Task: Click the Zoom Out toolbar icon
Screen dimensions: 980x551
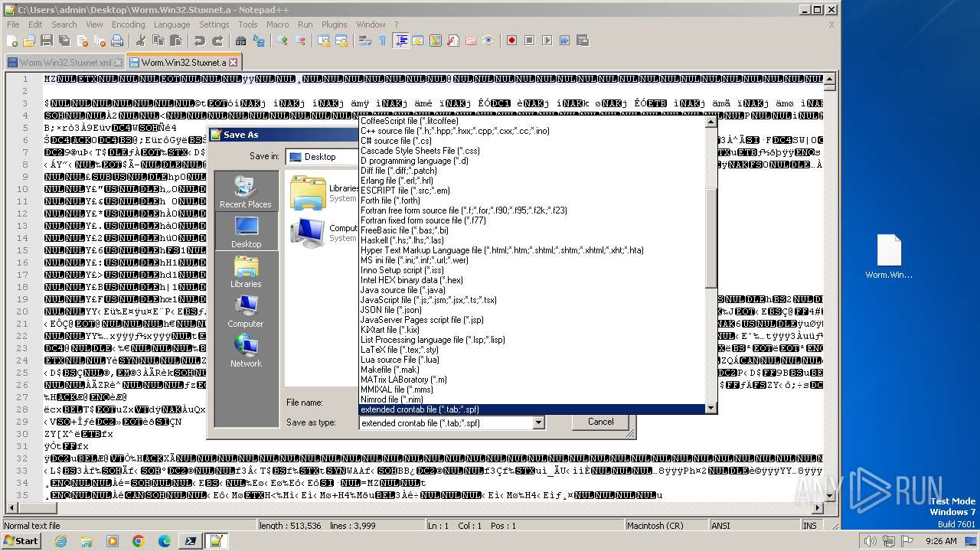Action: pyautogui.click(x=301, y=41)
